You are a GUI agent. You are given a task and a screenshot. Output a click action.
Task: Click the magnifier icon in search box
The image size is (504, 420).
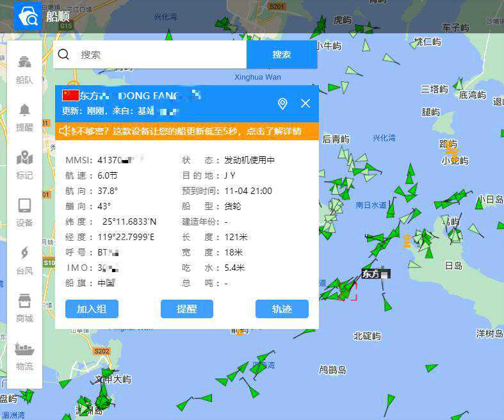coord(64,54)
